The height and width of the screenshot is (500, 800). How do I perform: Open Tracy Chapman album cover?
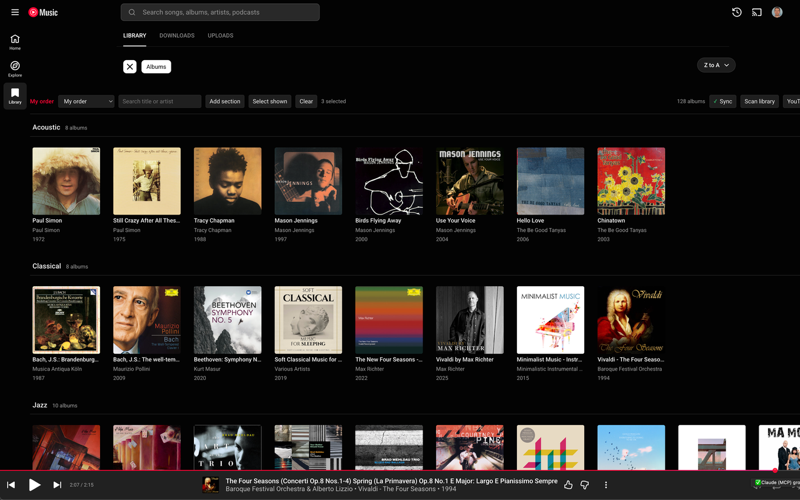pyautogui.click(x=228, y=181)
